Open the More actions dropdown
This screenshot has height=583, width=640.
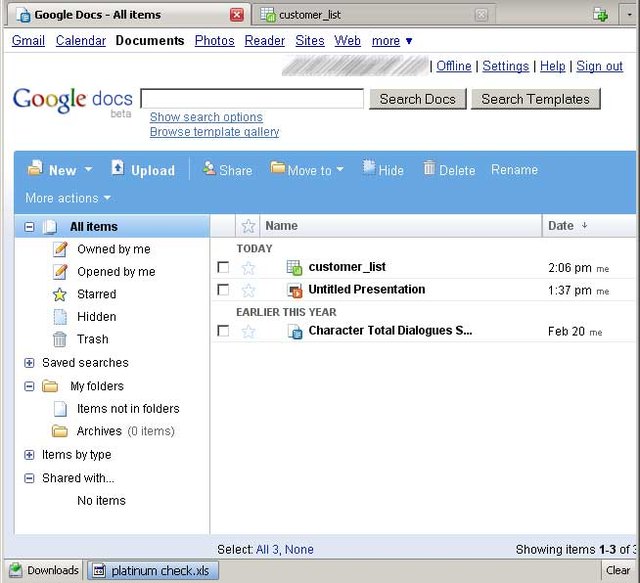click(x=68, y=198)
